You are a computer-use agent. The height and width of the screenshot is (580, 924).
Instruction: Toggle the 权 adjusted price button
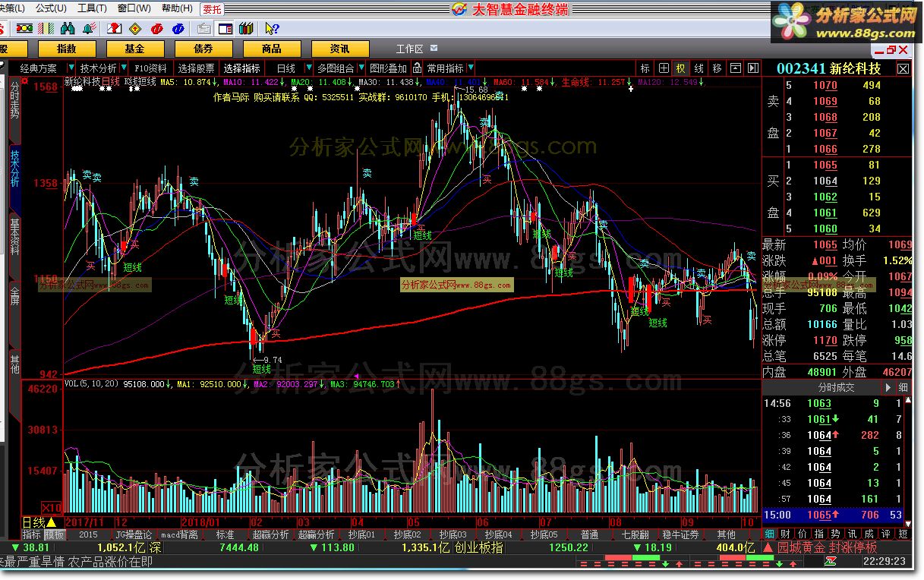681,68
